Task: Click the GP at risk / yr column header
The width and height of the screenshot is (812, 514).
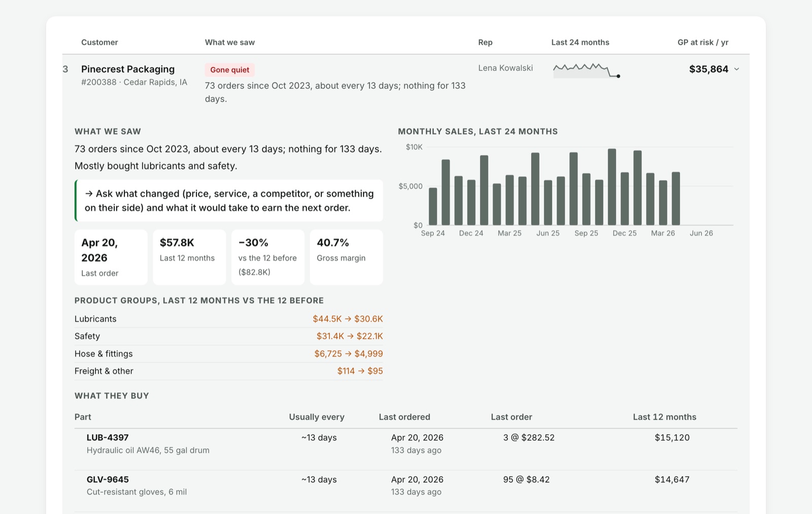Action: 703,42
